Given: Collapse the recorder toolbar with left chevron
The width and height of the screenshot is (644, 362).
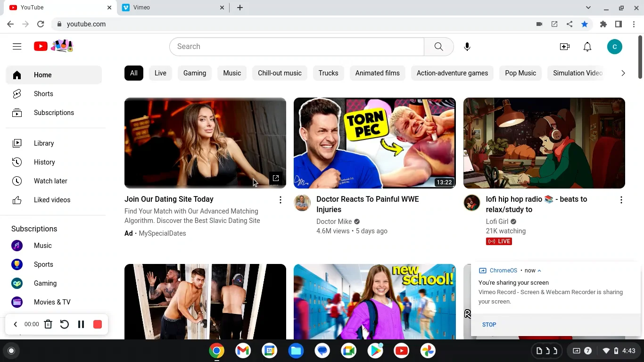Looking at the screenshot, I should coord(15,324).
